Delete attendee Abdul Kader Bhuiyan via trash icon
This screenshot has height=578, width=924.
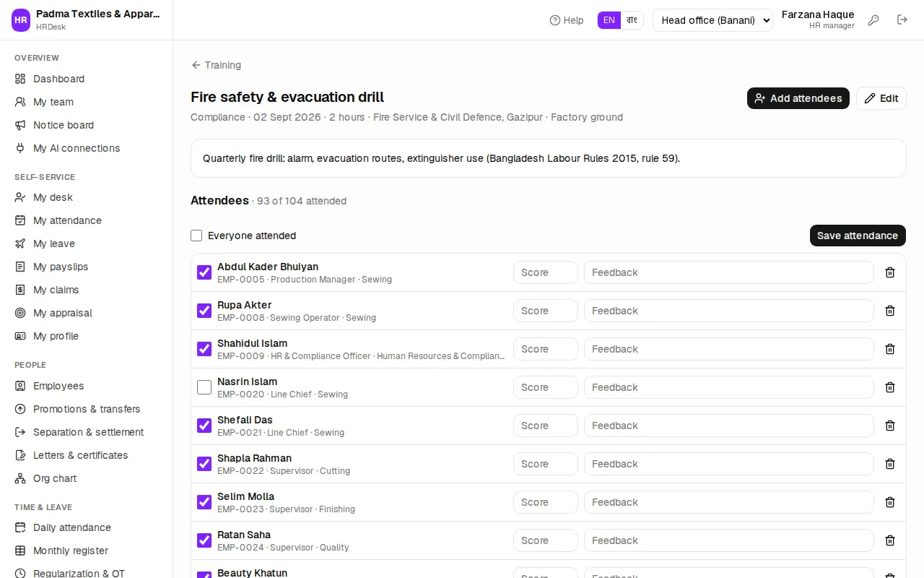[890, 272]
